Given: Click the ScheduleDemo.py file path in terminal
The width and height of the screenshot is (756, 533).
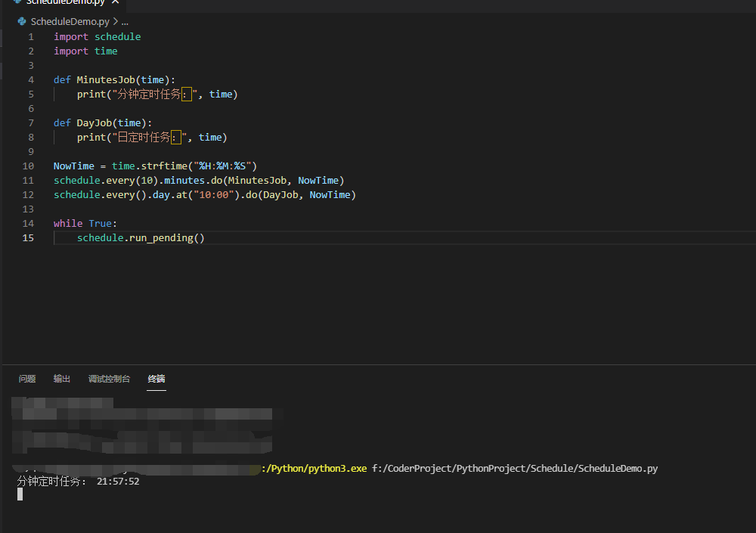Looking at the screenshot, I should pos(514,468).
